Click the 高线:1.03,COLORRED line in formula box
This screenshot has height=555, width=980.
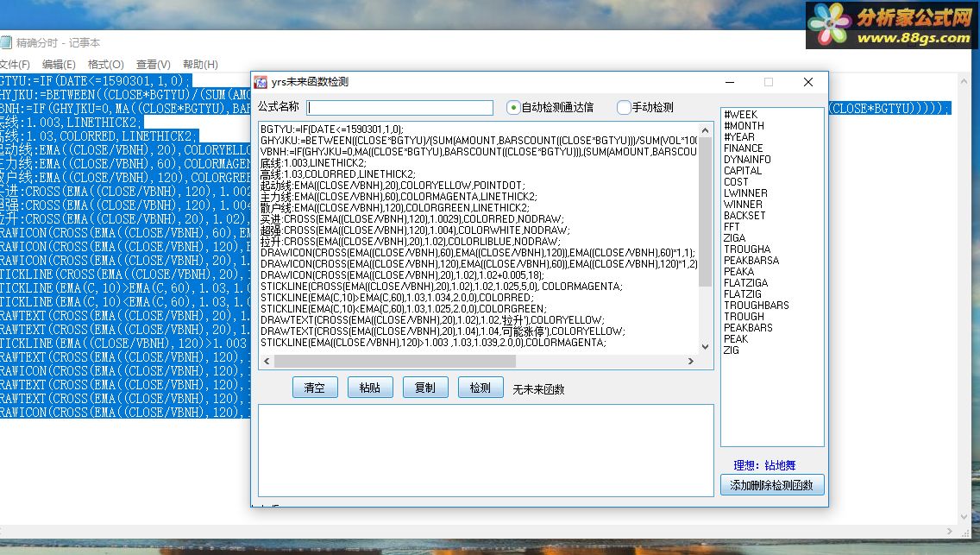337,174
